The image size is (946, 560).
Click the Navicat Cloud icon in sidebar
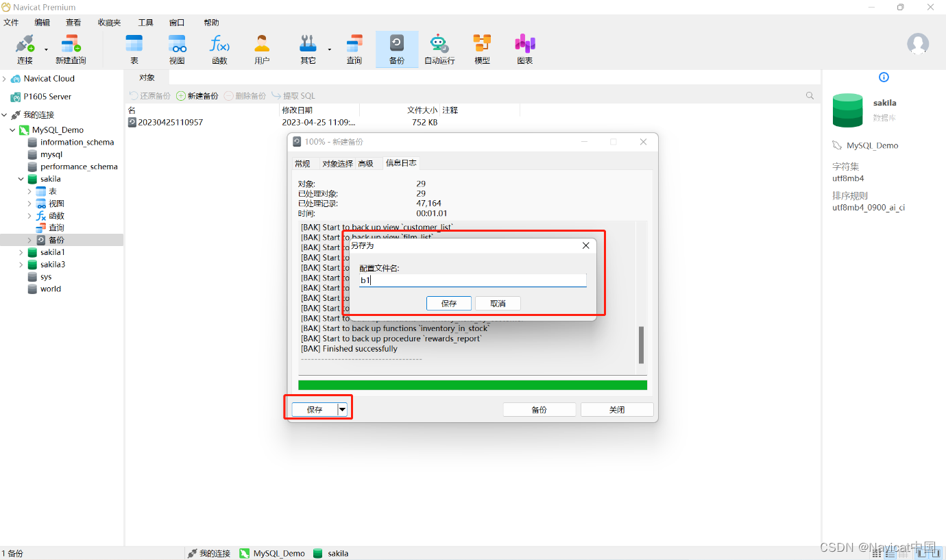point(16,79)
